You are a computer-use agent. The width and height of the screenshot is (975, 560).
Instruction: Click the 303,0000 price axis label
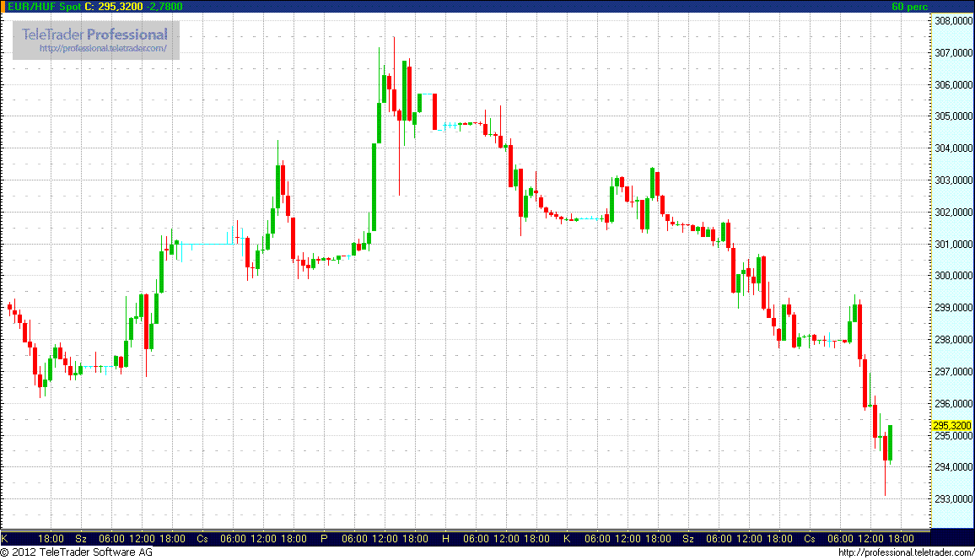coord(953,180)
